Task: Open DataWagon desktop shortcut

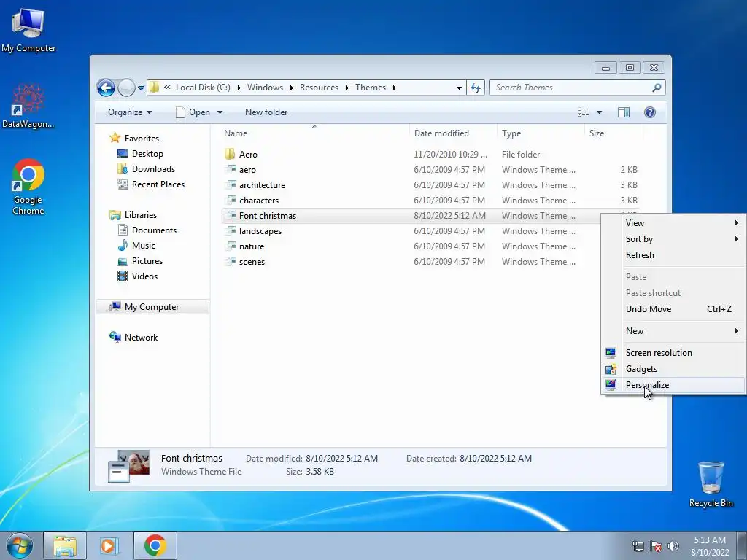Action: tap(28, 106)
